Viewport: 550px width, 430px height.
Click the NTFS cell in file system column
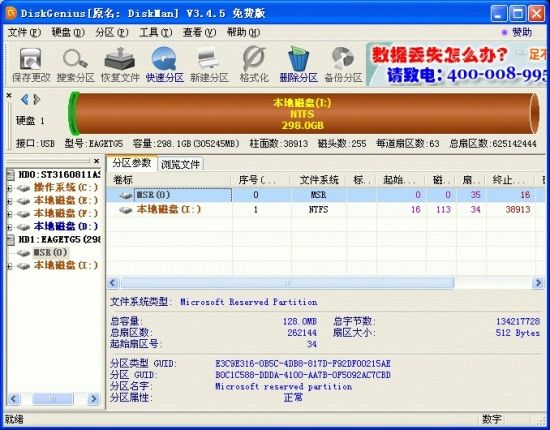coord(318,210)
